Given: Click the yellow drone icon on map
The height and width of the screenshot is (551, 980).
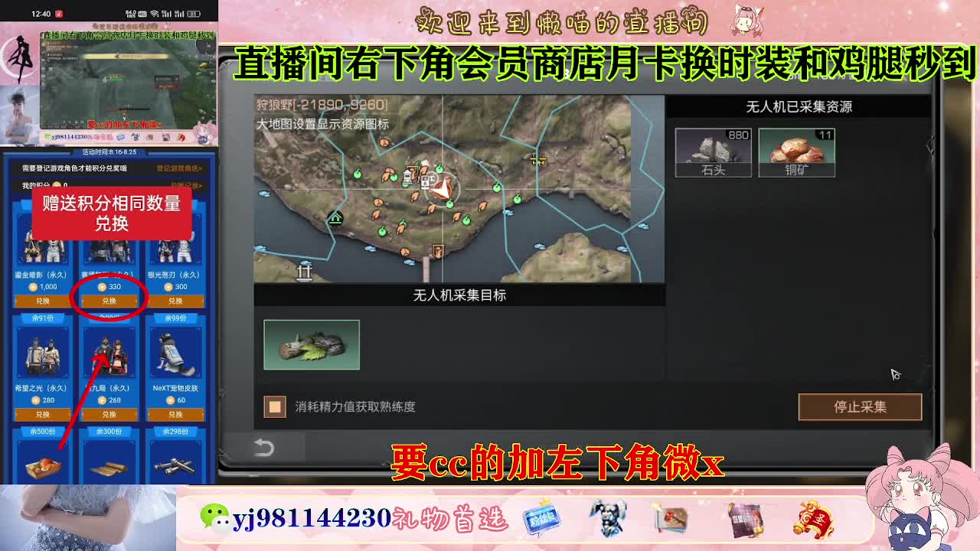Looking at the screenshot, I should coord(539,159).
